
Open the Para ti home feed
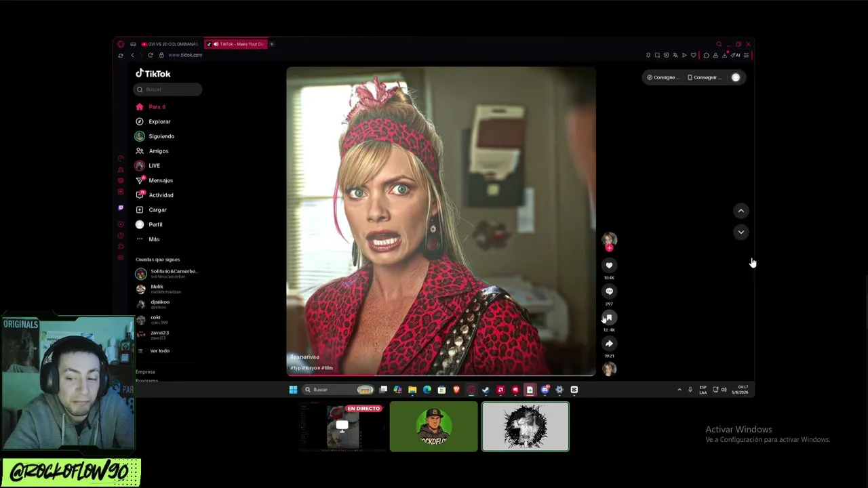(151, 107)
